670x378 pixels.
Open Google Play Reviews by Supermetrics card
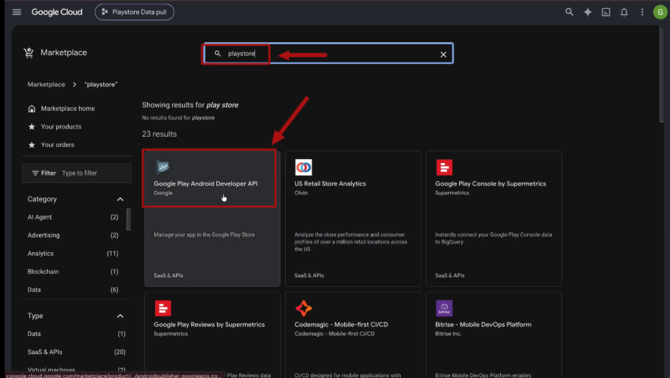click(212, 335)
